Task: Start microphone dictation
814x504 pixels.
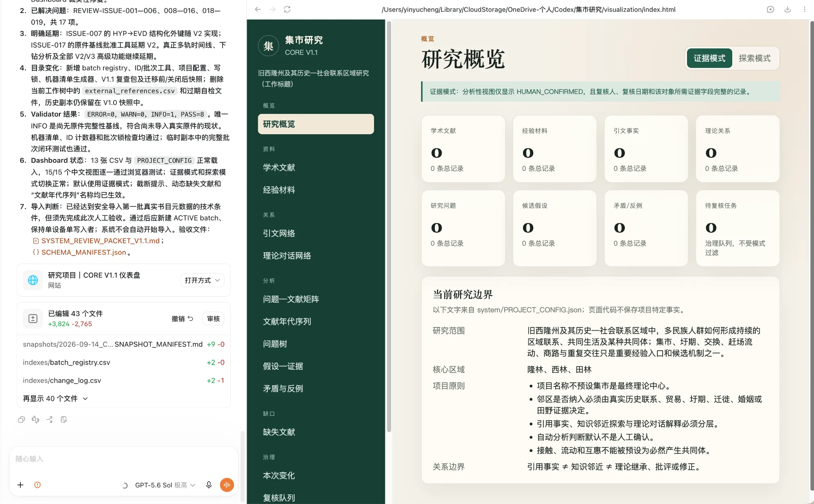Action: point(209,485)
